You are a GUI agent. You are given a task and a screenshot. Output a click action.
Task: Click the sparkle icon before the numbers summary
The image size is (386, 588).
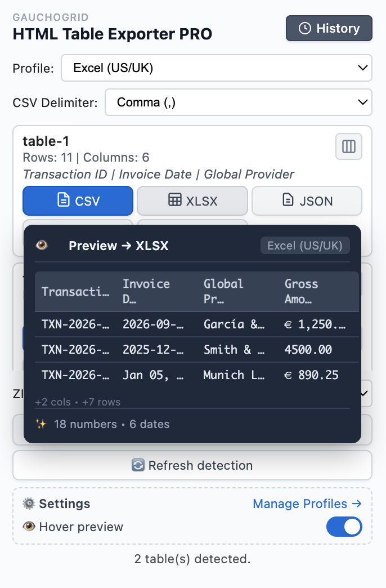(39, 424)
